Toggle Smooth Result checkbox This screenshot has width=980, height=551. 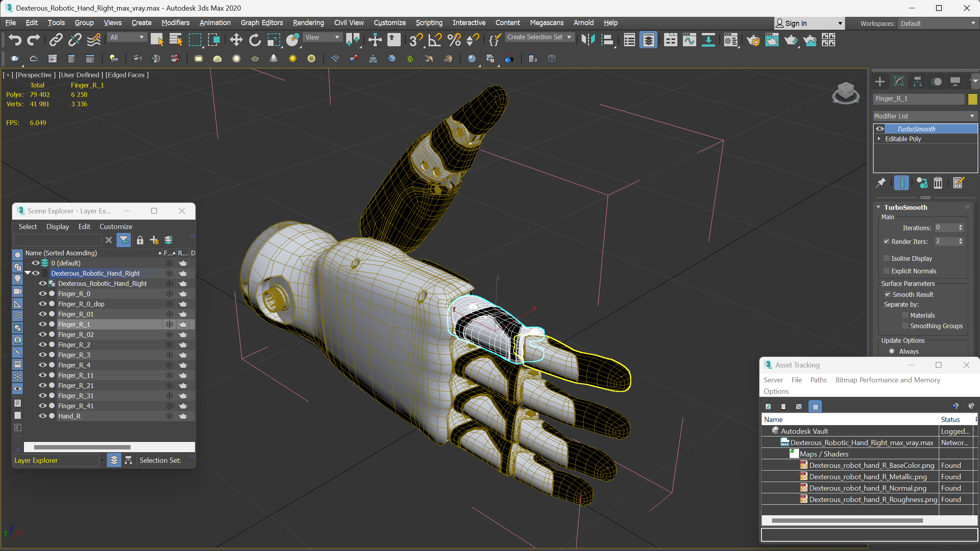(888, 295)
